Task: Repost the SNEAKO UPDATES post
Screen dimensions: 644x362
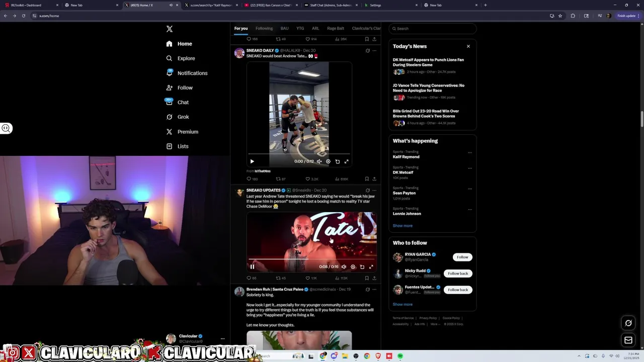Action: 281,278
